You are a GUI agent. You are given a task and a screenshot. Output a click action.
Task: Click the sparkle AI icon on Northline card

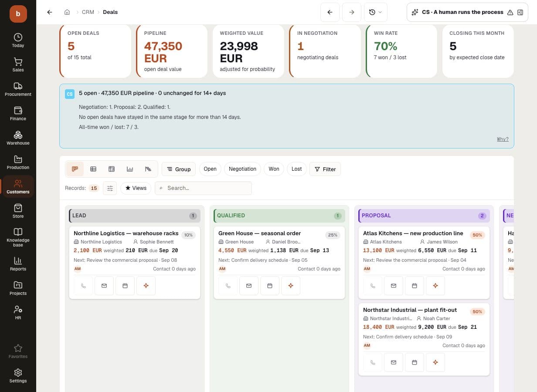point(146,286)
